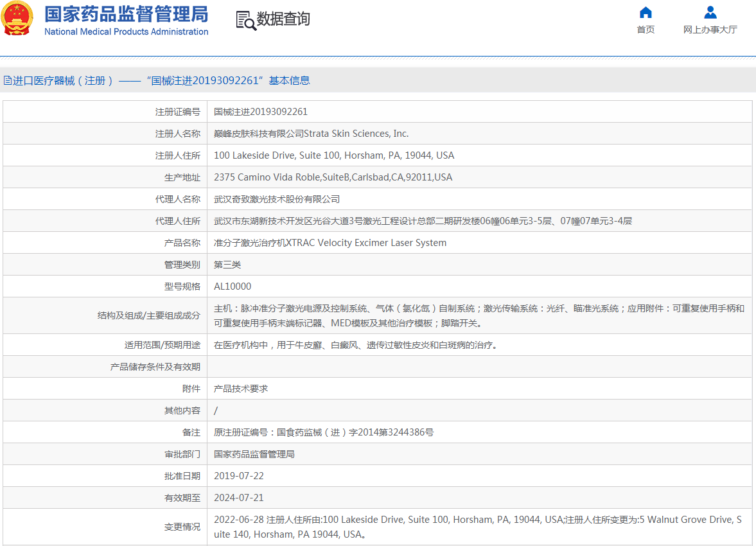Click the person icon for online services
This screenshot has width=756, height=546.
[x=710, y=13]
